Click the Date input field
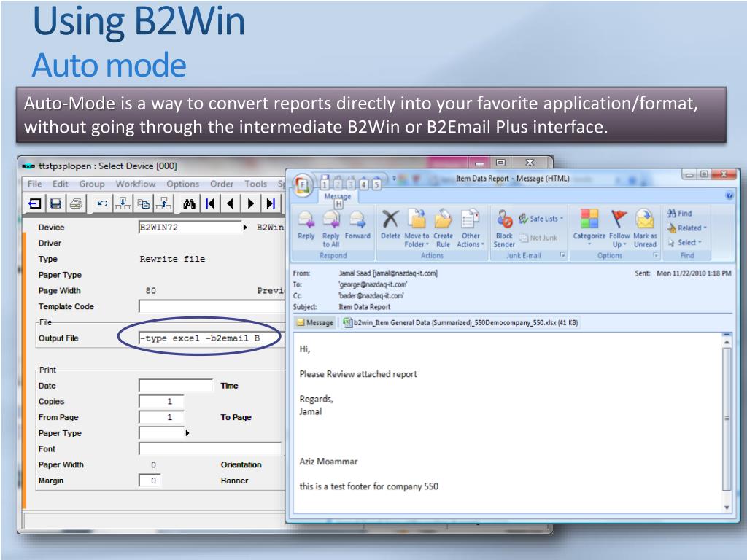Image resolution: width=747 pixels, height=560 pixels. [x=176, y=385]
